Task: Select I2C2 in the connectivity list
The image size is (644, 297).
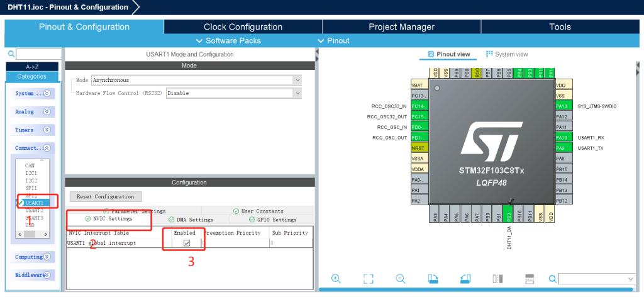Action: pos(31,181)
